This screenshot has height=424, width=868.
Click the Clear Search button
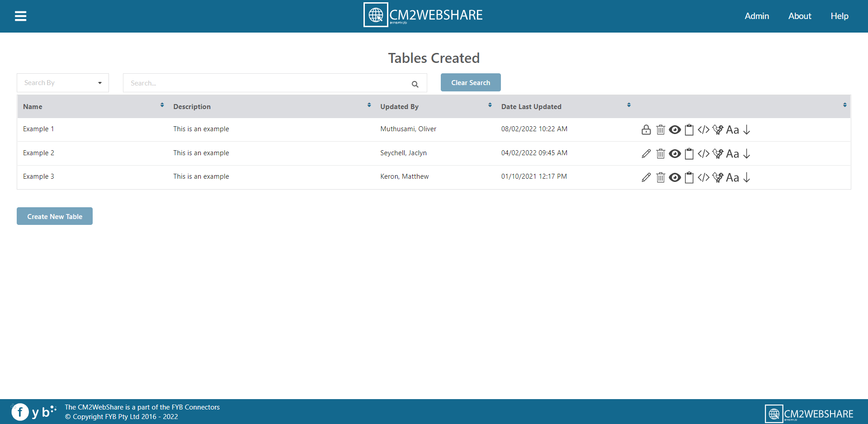(x=471, y=82)
